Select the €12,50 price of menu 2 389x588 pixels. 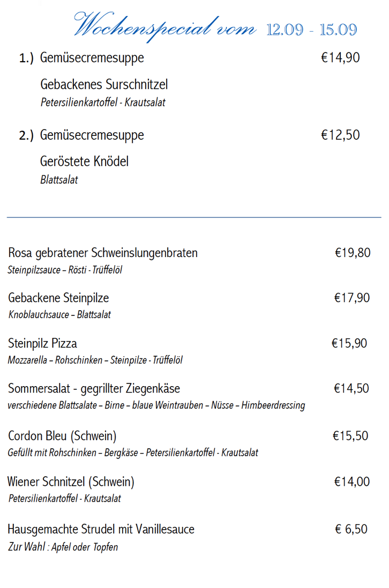coord(340,134)
